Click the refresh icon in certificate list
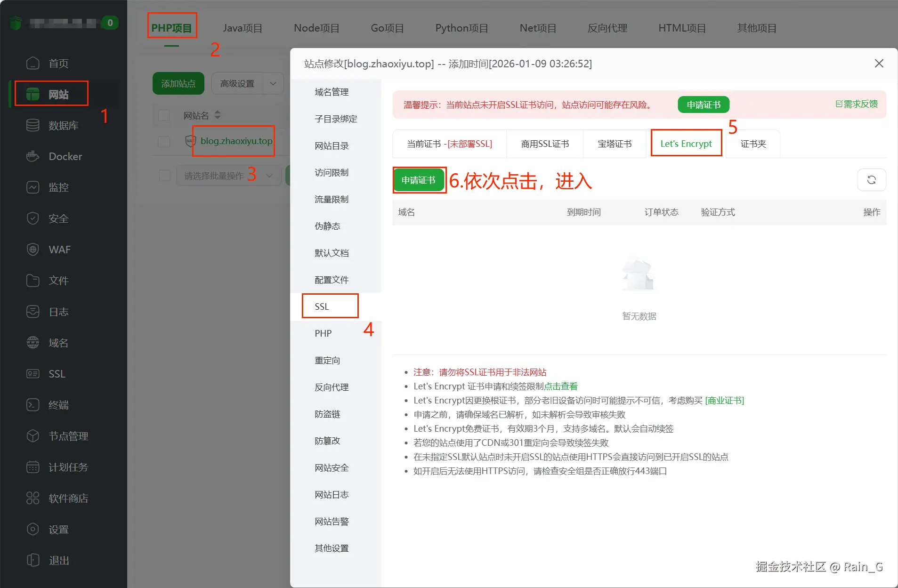This screenshot has height=588, width=898. [x=872, y=180]
